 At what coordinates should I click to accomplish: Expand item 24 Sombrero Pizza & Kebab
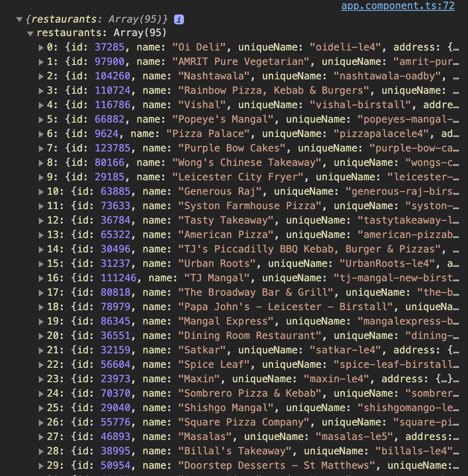[x=41, y=394]
